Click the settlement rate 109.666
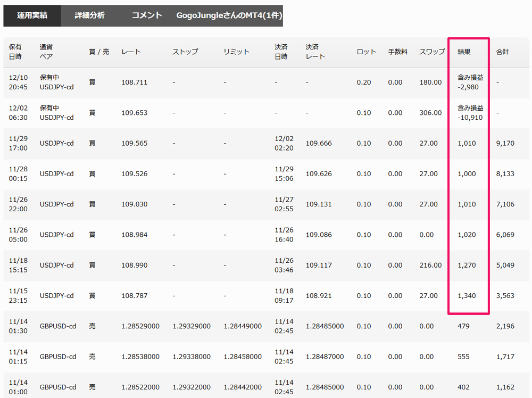The height and width of the screenshot is (398, 532). pyautogui.click(x=319, y=144)
